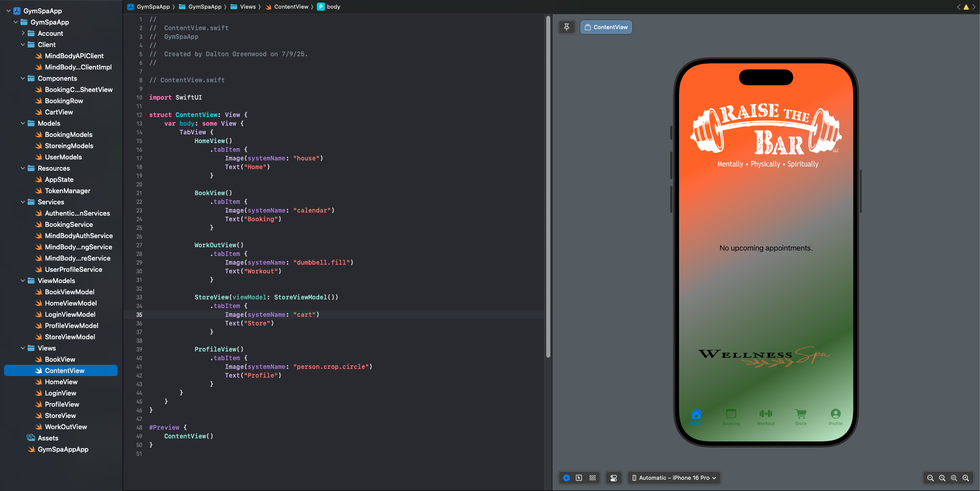Open the Assets catalog in navigator
Viewport: 980px width, 491px height.
coord(48,438)
